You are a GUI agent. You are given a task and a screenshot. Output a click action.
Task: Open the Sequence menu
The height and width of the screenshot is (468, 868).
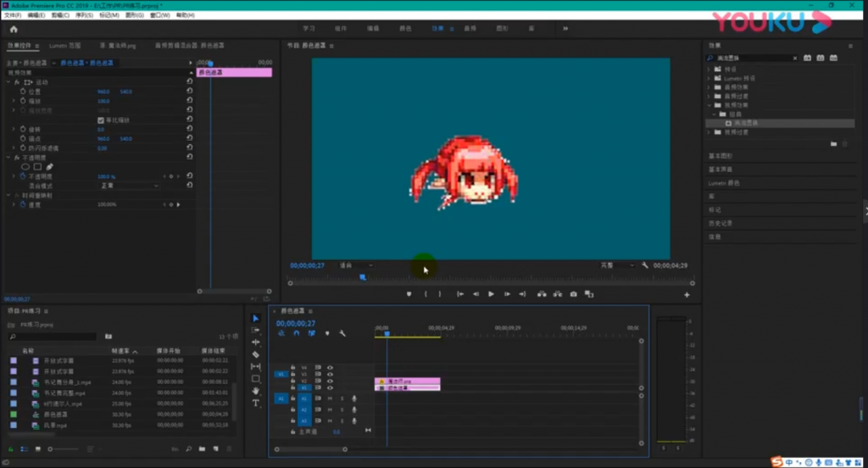84,15
